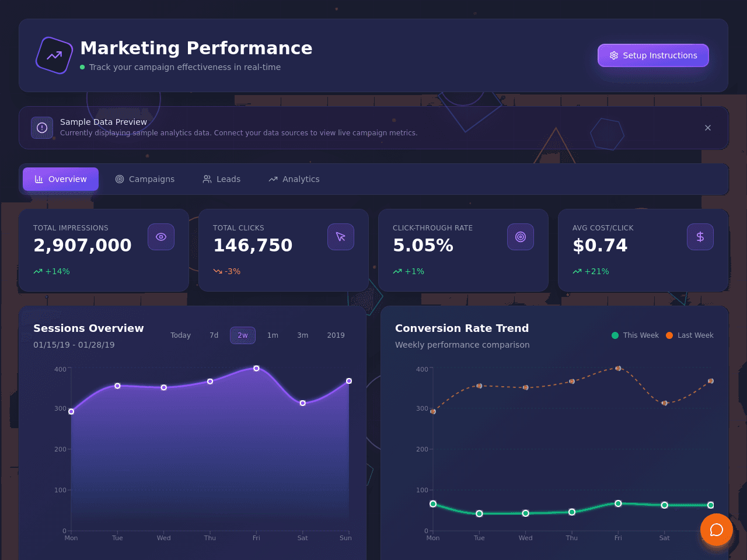
Task: Select the 7d time range
Action: coord(214,335)
